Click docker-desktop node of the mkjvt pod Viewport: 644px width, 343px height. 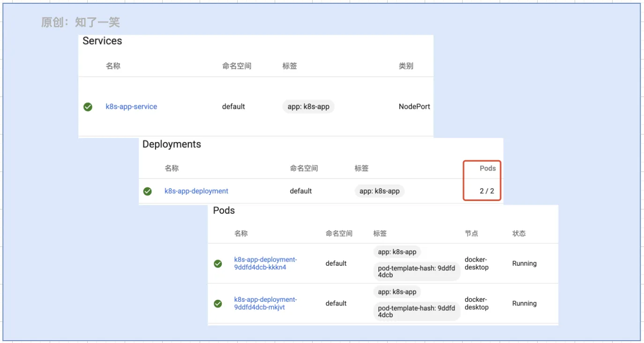[477, 303]
